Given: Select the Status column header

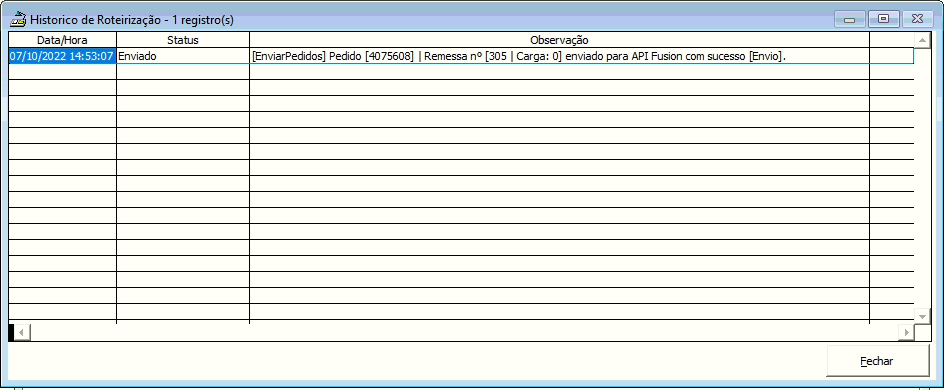Looking at the screenshot, I should pyautogui.click(x=183, y=40).
